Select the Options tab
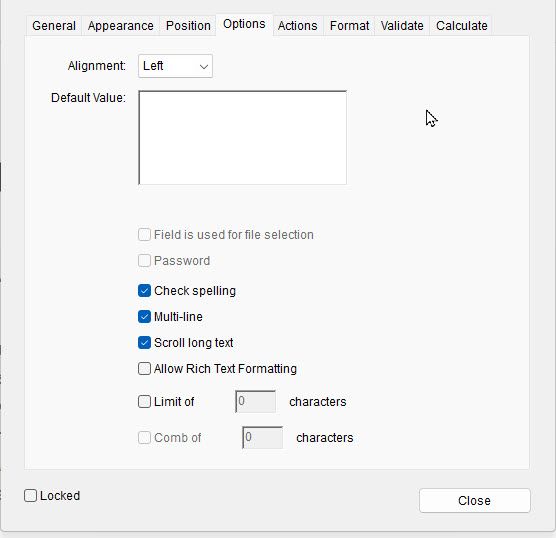556x538 pixels. coord(244,24)
